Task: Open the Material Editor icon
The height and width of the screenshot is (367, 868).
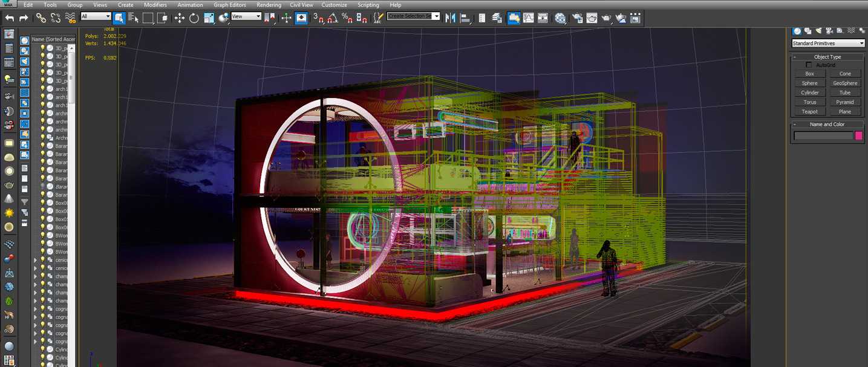Action: (x=560, y=18)
